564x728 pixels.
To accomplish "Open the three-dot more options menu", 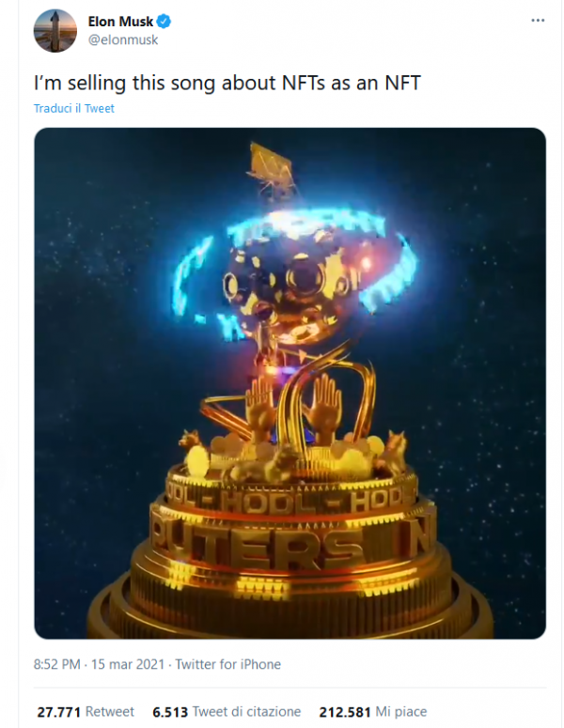I will click(x=538, y=21).
